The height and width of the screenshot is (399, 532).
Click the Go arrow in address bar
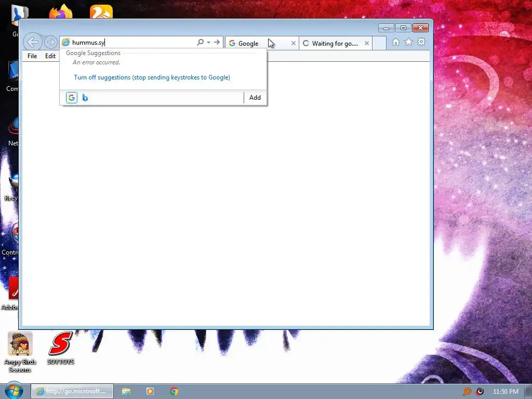click(x=217, y=42)
